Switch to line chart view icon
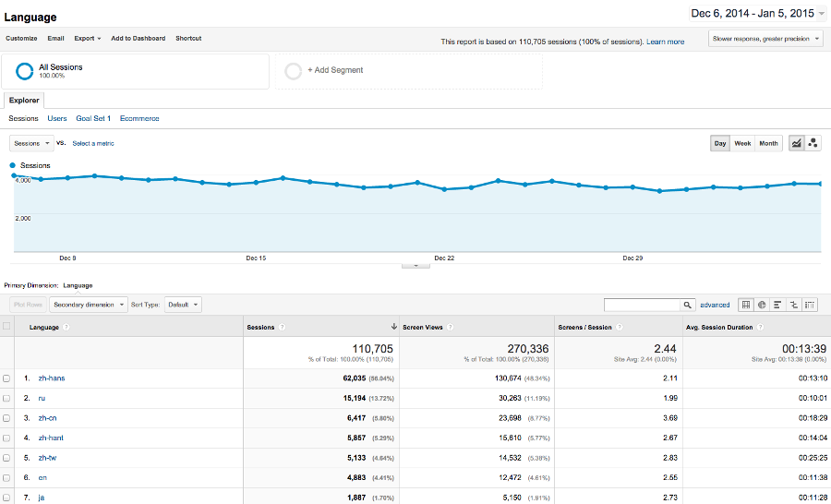Image resolution: width=831 pixels, height=504 pixels. click(x=796, y=143)
